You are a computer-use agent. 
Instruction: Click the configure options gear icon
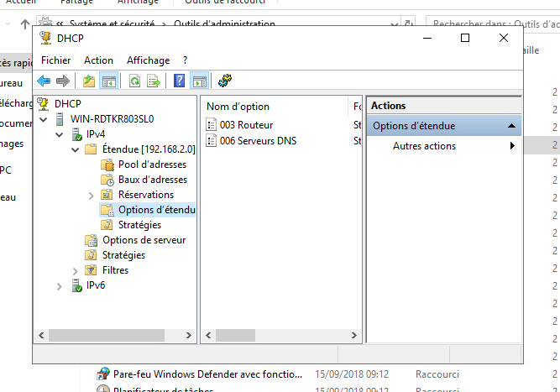coord(224,81)
